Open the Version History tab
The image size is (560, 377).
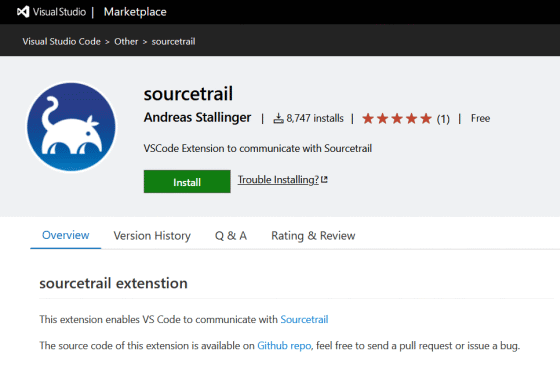tap(152, 236)
